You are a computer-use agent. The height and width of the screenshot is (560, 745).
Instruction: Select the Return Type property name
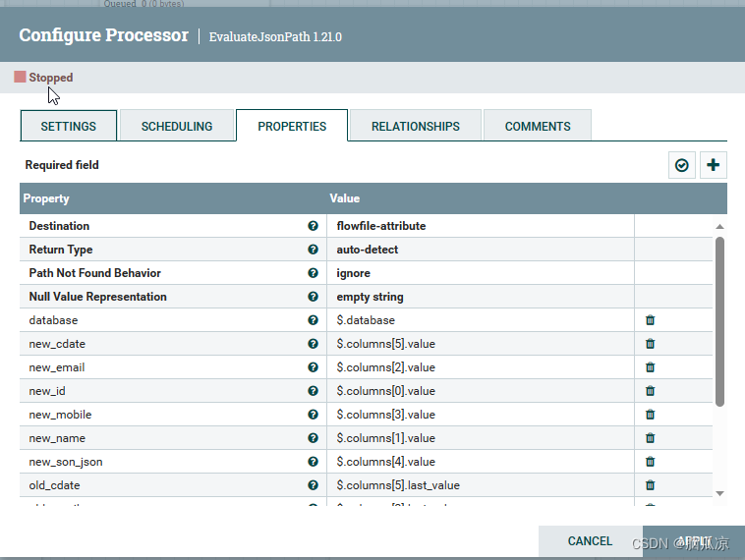coord(61,250)
